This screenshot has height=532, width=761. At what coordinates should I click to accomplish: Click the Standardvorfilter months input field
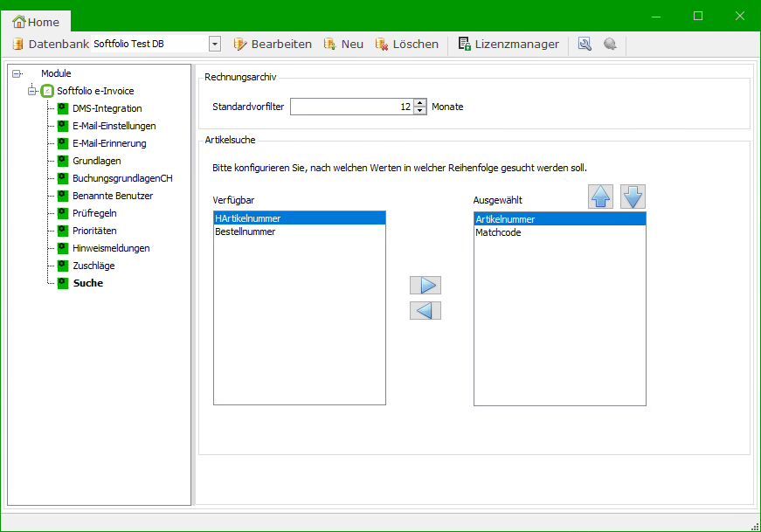point(350,107)
